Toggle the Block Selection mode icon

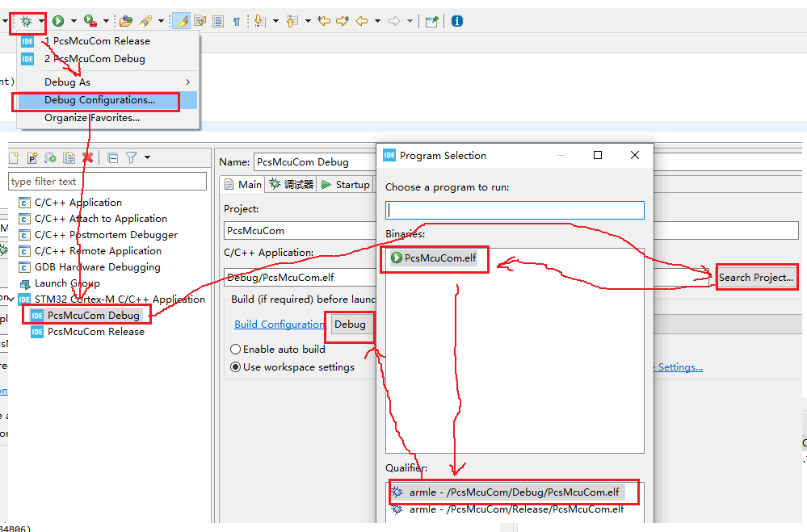pyautogui.click(x=218, y=21)
